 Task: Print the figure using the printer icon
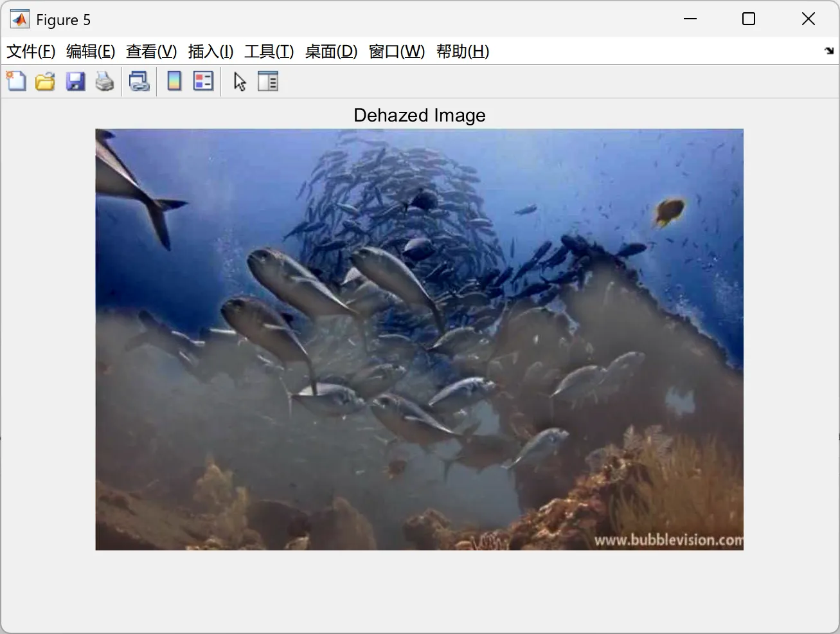click(x=105, y=82)
